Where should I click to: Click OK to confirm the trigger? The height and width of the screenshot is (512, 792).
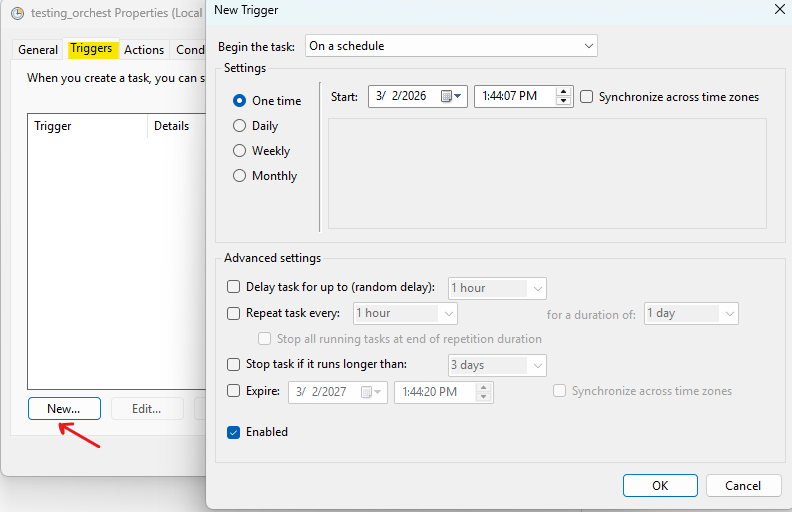[x=660, y=485]
